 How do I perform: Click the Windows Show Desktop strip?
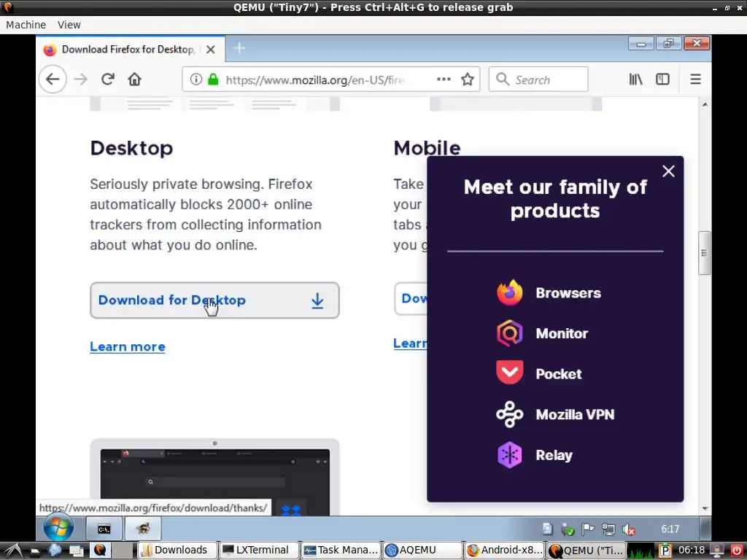click(x=705, y=529)
